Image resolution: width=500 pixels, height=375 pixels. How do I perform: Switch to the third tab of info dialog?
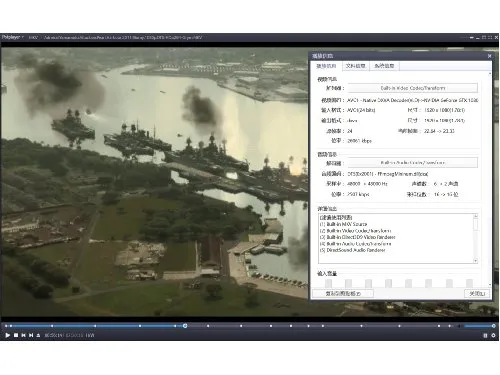tap(384, 66)
